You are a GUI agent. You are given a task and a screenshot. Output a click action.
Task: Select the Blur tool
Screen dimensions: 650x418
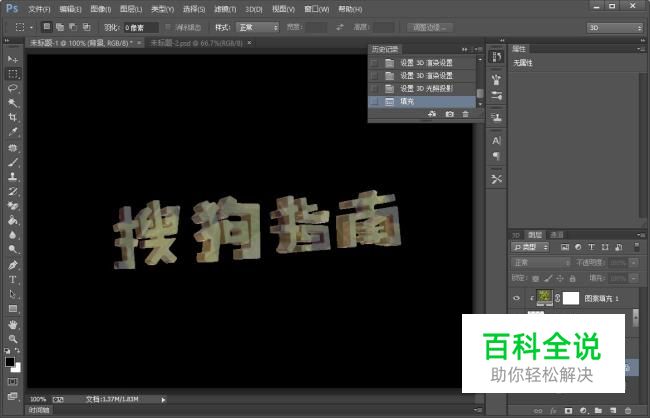pos(13,235)
